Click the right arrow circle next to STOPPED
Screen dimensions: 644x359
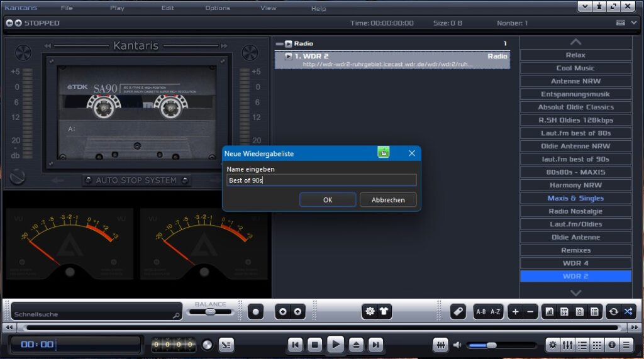pos(18,23)
